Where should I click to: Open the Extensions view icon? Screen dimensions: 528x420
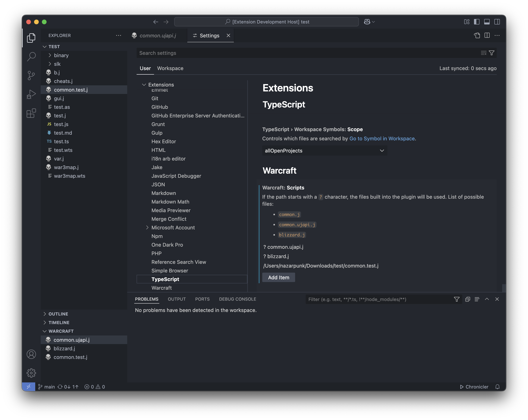[31, 113]
